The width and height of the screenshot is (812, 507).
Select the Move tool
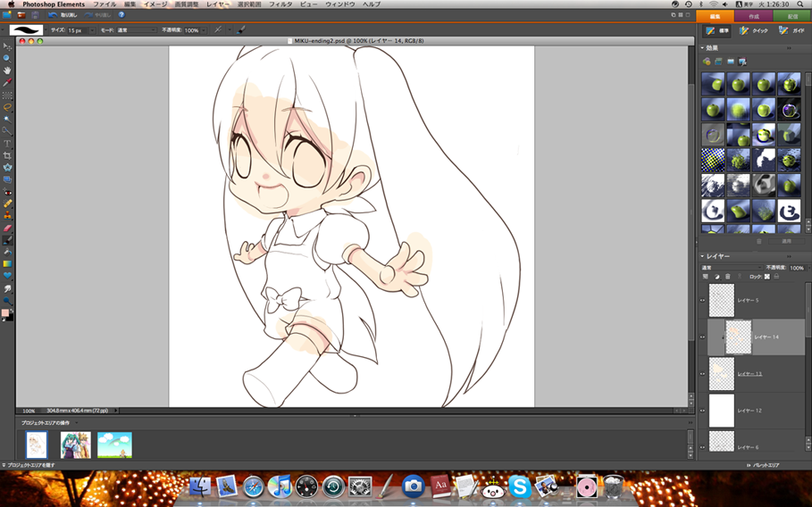[7, 46]
